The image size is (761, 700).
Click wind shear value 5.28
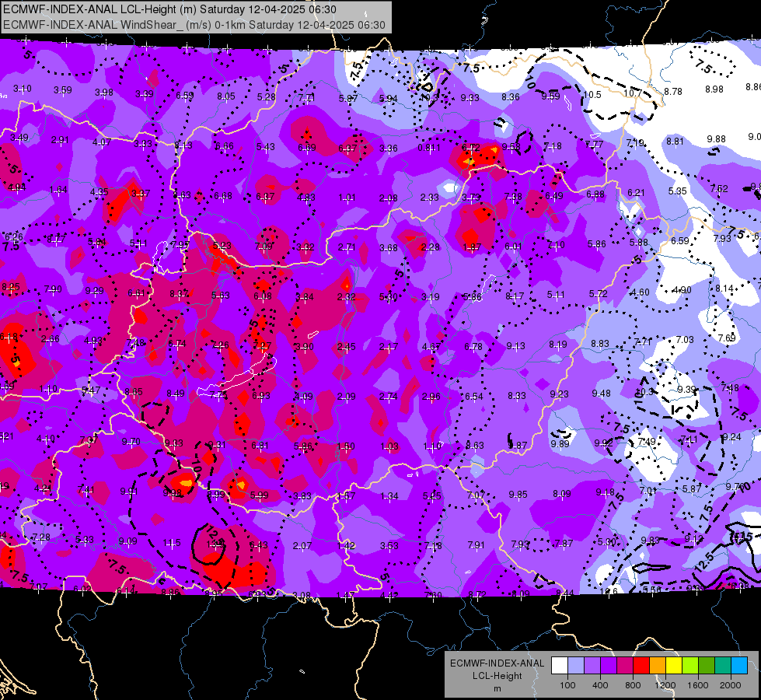point(267,97)
